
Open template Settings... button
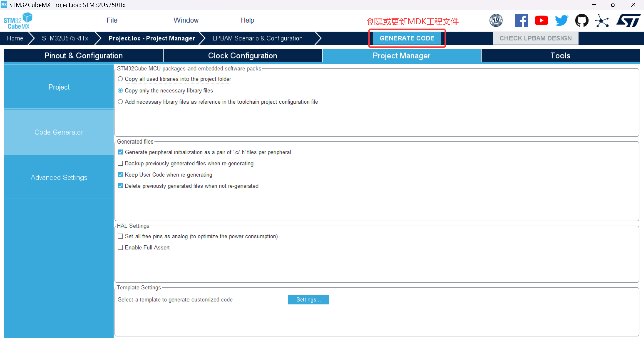tap(309, 300)
